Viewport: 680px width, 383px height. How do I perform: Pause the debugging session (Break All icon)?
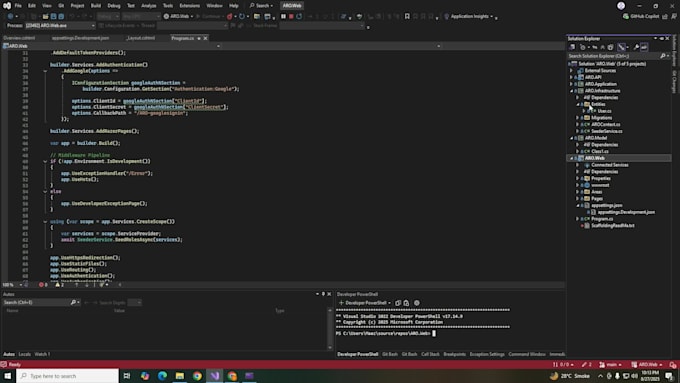tap(283, 16)
